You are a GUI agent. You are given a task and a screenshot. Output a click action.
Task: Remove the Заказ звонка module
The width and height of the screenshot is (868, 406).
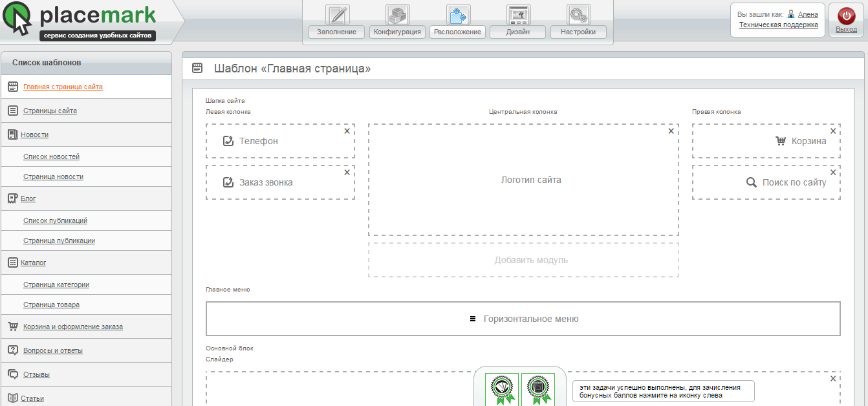point(347,172)
